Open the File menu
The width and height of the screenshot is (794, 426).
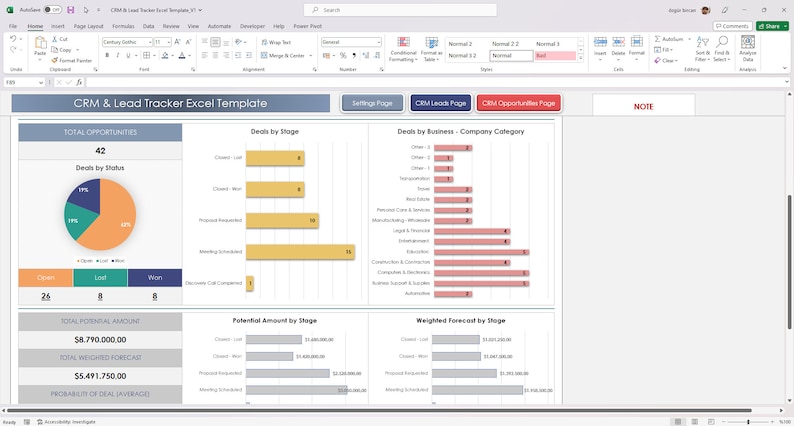[13, 26]
